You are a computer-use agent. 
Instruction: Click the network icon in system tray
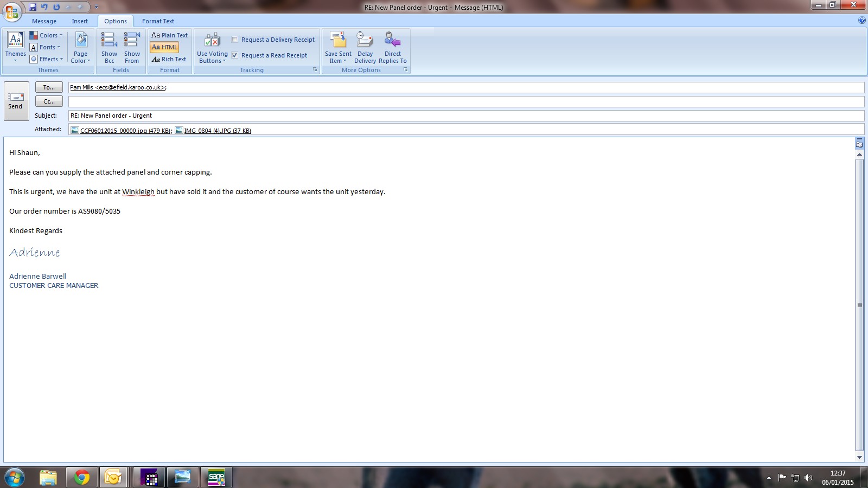tap(795, 478)
